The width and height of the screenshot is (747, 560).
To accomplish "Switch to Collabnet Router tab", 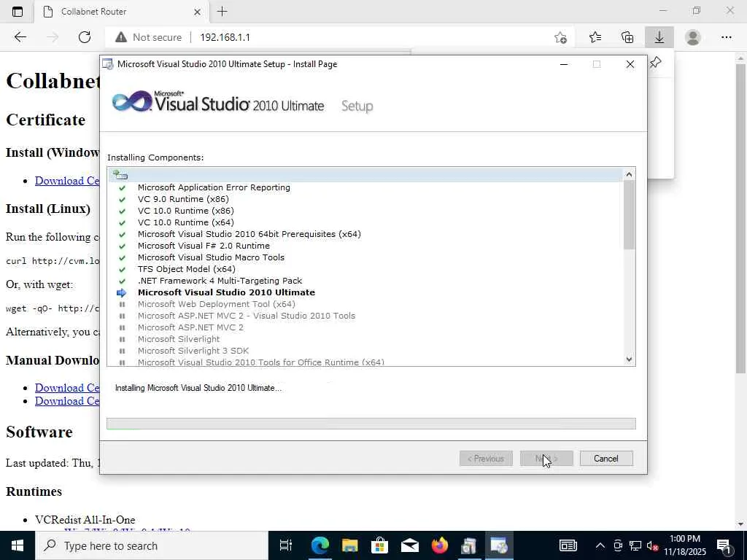I will (x=93, y=12).
